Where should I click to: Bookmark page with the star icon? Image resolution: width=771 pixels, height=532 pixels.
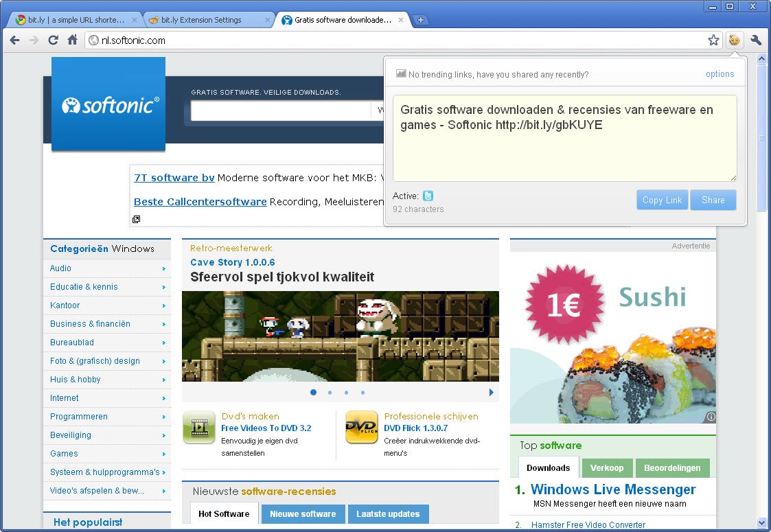click(713, 41)
